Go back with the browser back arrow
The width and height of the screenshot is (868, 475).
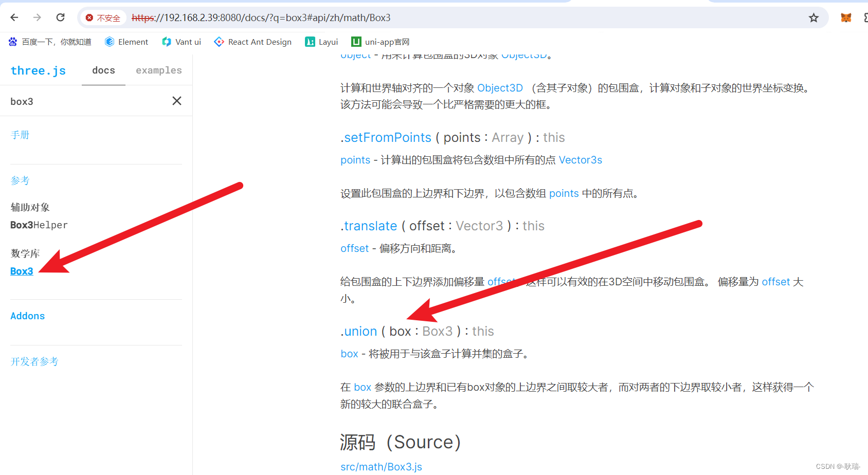[14, 17]
